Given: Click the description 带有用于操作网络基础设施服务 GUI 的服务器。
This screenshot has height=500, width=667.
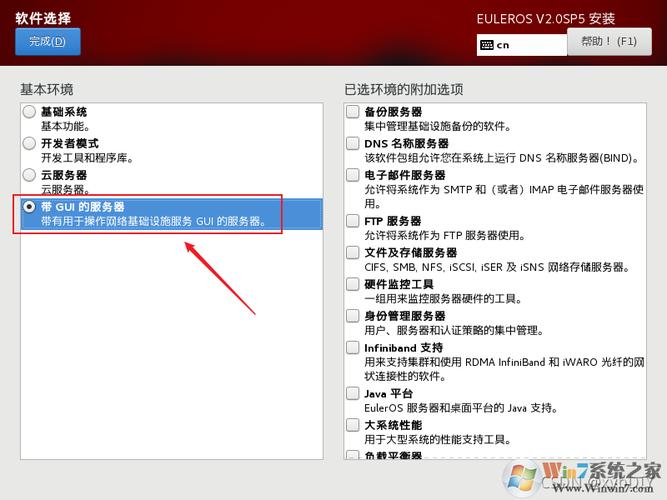Looking at the screenshot, I should (154, 221).
